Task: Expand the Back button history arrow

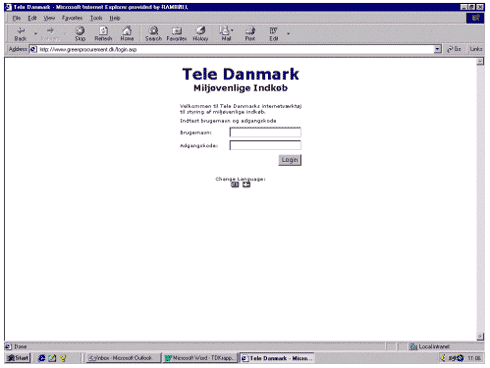Action: click(x=35, y=34)
